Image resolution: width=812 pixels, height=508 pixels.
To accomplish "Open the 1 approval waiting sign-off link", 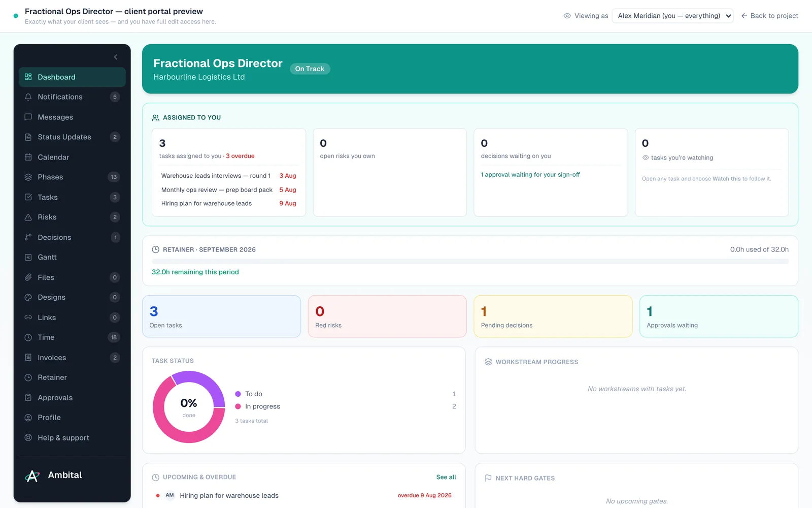I will click(530, 175).
